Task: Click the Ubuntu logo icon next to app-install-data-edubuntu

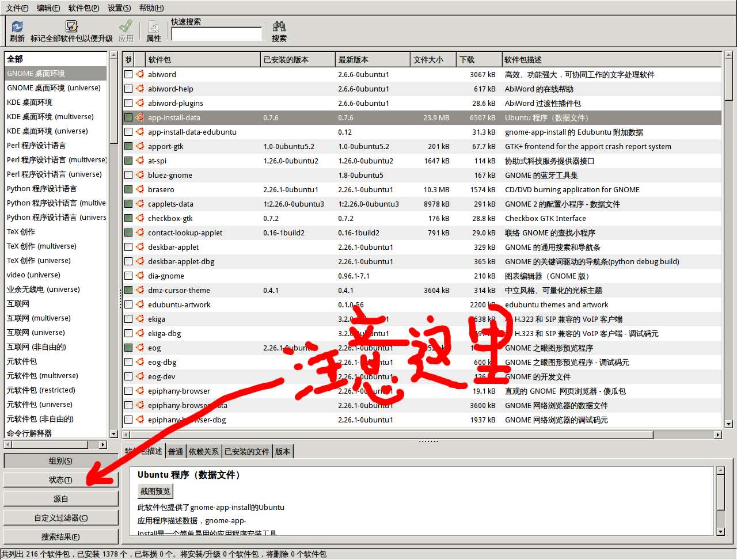Action: [140, 132]
